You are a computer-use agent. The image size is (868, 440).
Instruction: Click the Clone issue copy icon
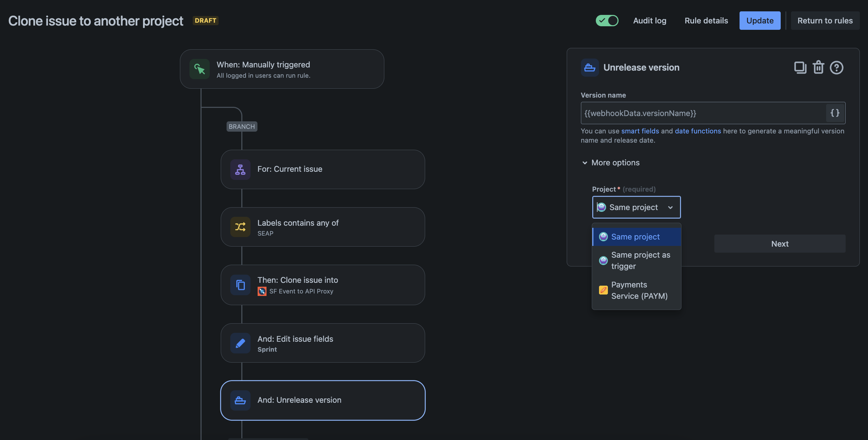[240, 285]
